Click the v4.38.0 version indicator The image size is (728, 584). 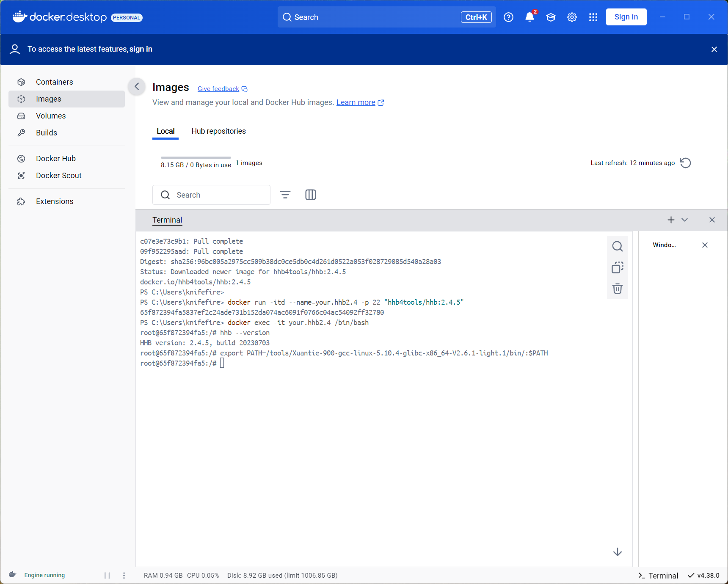pos(703,576)
